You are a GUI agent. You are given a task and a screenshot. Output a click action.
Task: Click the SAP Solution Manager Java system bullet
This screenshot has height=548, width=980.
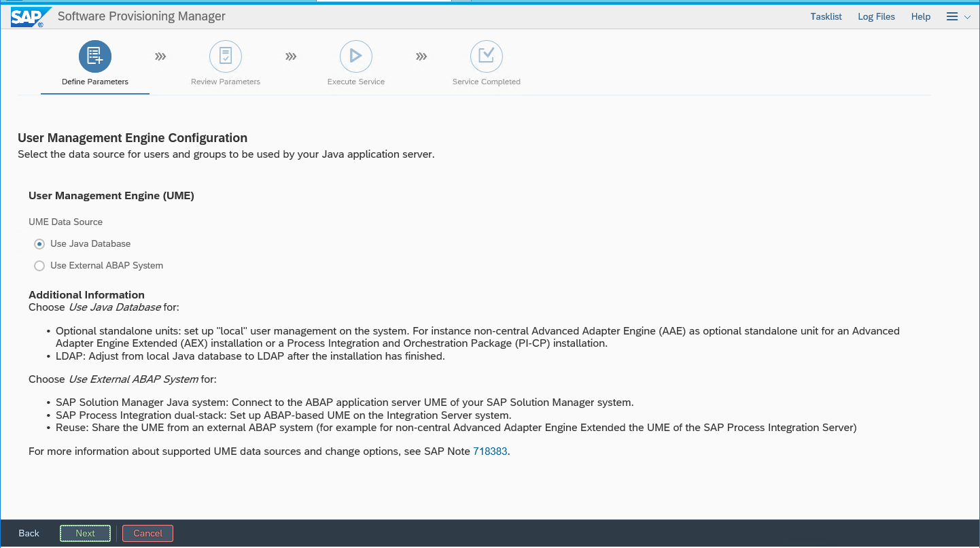tap(345, 402)
